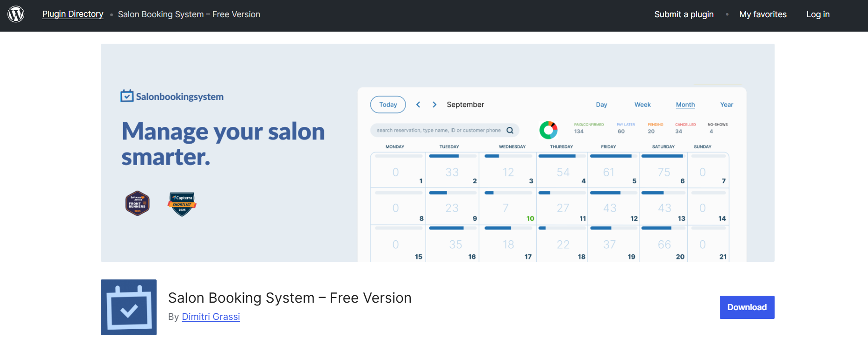Click the Capterra Shortlist badge
This screenshot has width=868, height=345.
tap(182, 204)
